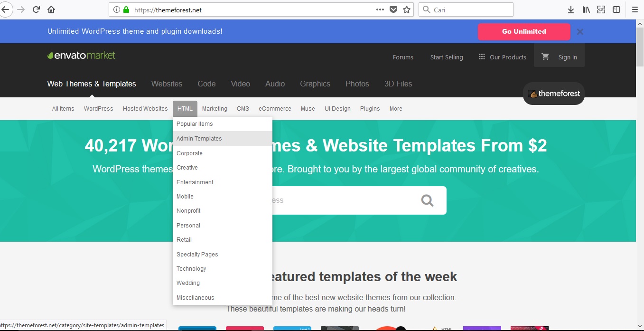Click the browser Forward arrow
644x331 pixels.
[x=20, y=9]
